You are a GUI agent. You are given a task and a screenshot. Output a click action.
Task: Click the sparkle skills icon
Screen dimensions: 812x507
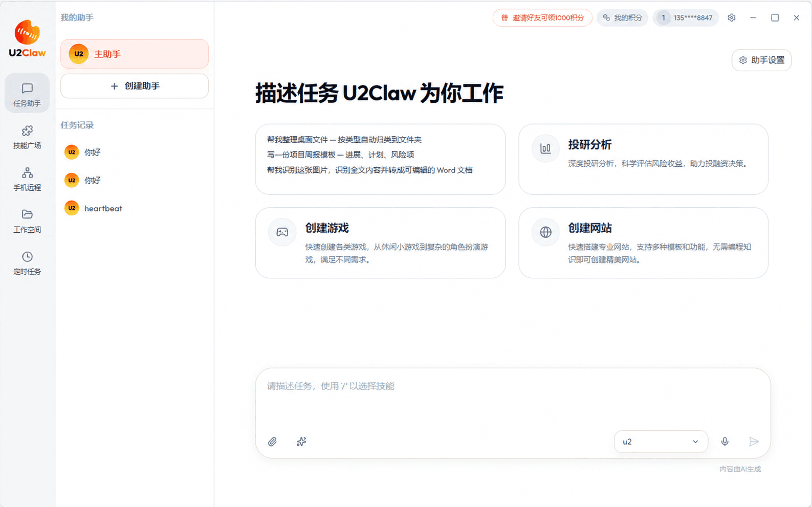tap(301, 442)
